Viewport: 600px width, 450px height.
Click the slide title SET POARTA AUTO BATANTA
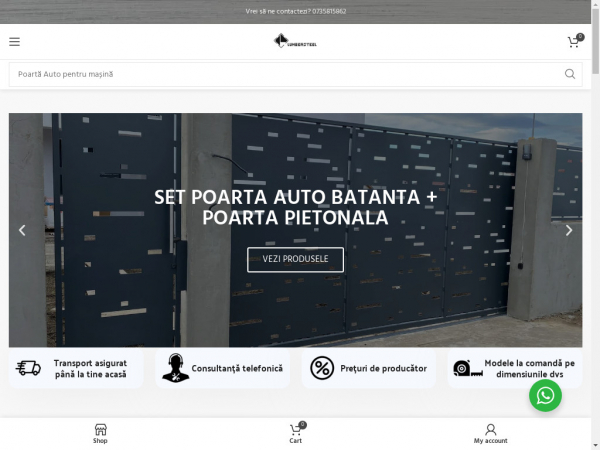point(295,207)
